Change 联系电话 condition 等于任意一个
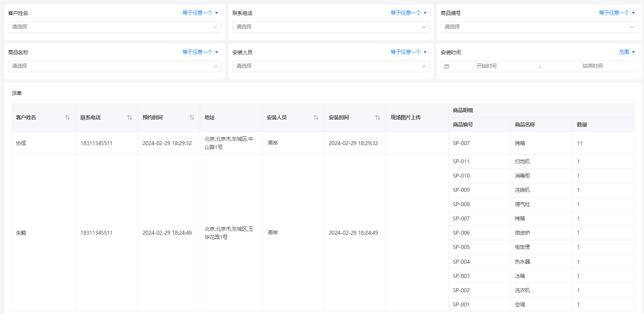Screen dimensions: 644x314 (x=409, y=13)
